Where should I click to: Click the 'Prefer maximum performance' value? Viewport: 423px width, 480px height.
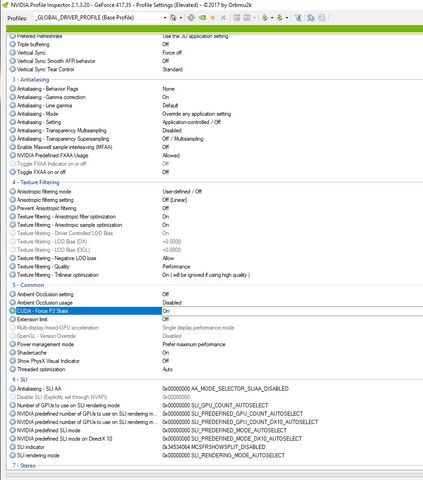pos(194,344)
